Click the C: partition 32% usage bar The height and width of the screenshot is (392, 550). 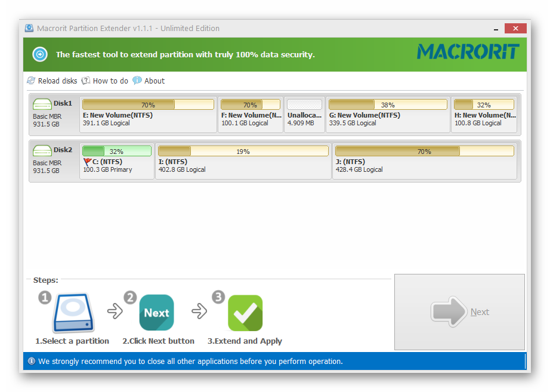point(117,152)
